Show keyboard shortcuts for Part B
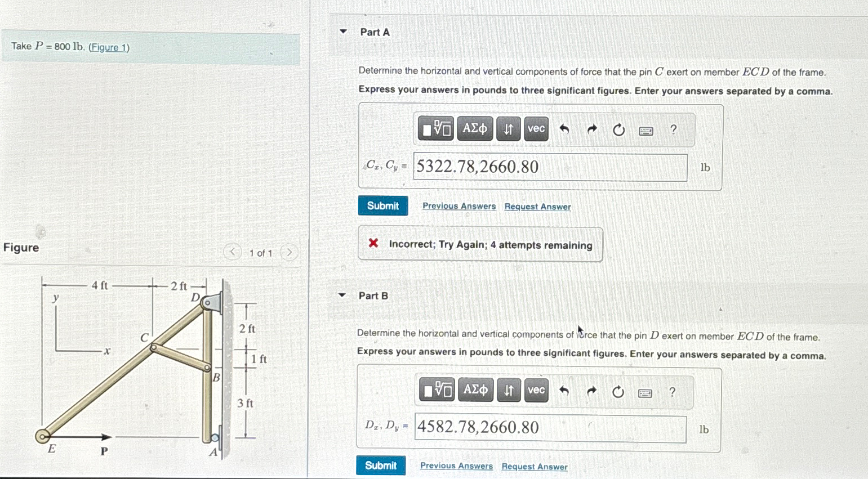This screenshot has height=479, width=868. (646, 393)
